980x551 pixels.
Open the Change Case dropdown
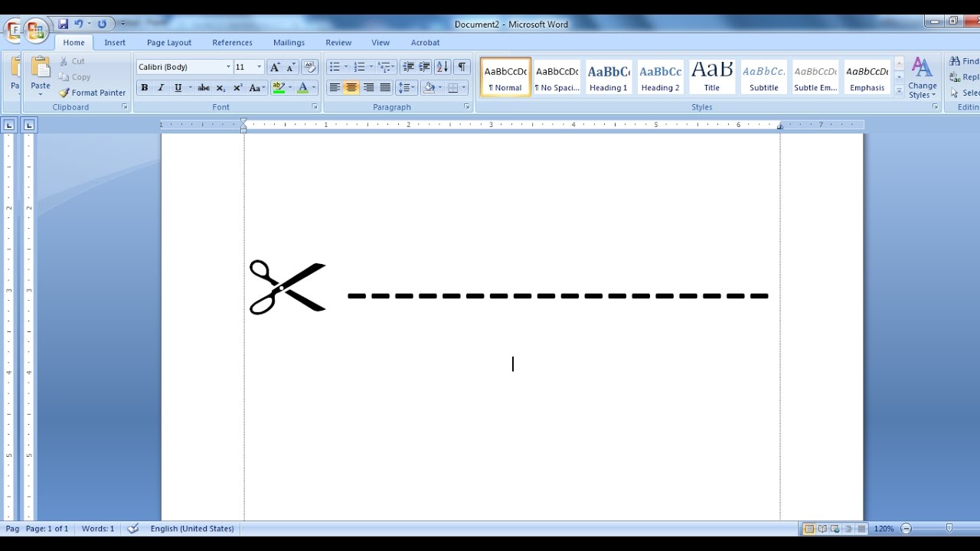257,88
